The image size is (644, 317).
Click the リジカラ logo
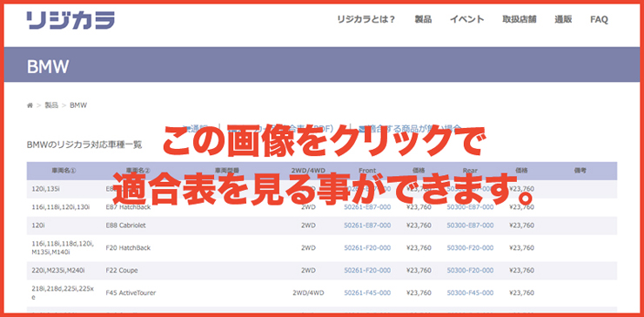pos(70,21)
